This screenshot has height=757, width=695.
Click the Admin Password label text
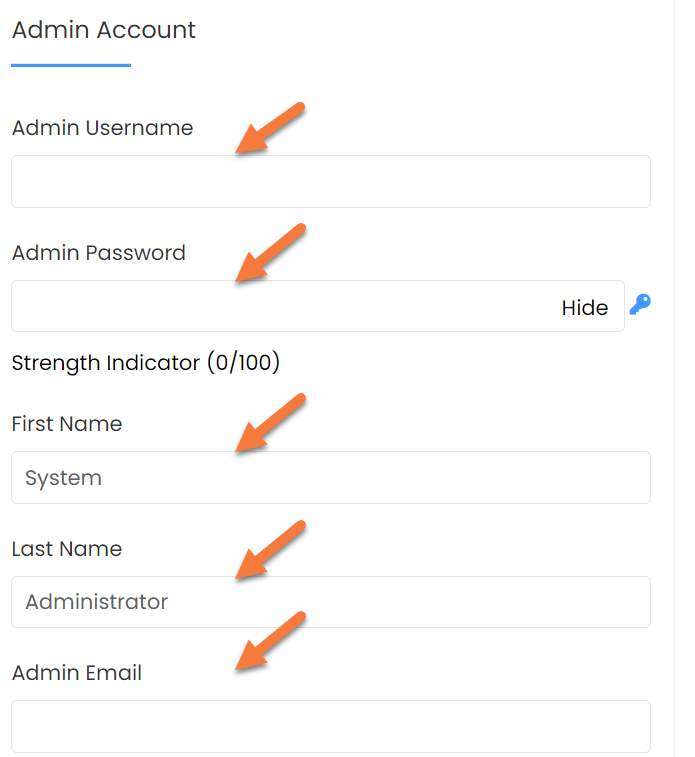tap(99, 253)
